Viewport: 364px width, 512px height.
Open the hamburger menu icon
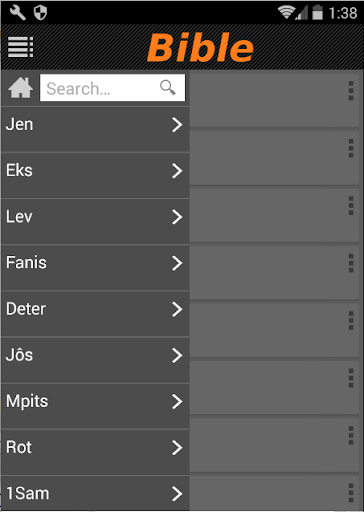pos(20,47)
